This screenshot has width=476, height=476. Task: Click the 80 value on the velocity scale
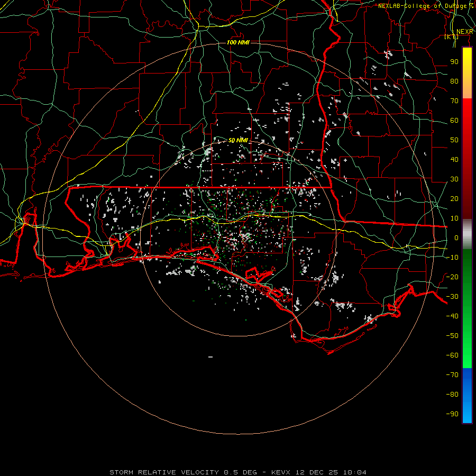click(x=454, y=81)
